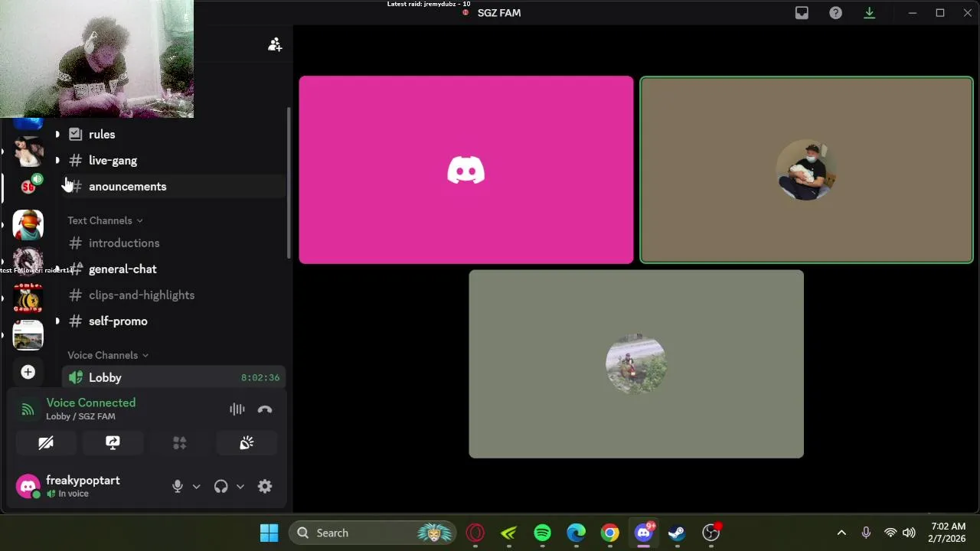This screenshot has height=551, width=980.
Task: Open Steam from taskbar
Action: point(677,533)
